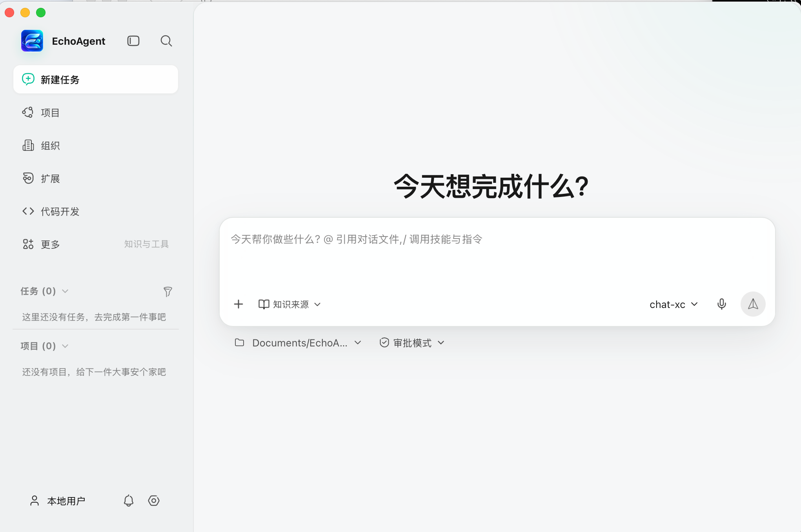Click the 还没有项目 placeholder text
801x532 pixels.
(x=94, y=372)
